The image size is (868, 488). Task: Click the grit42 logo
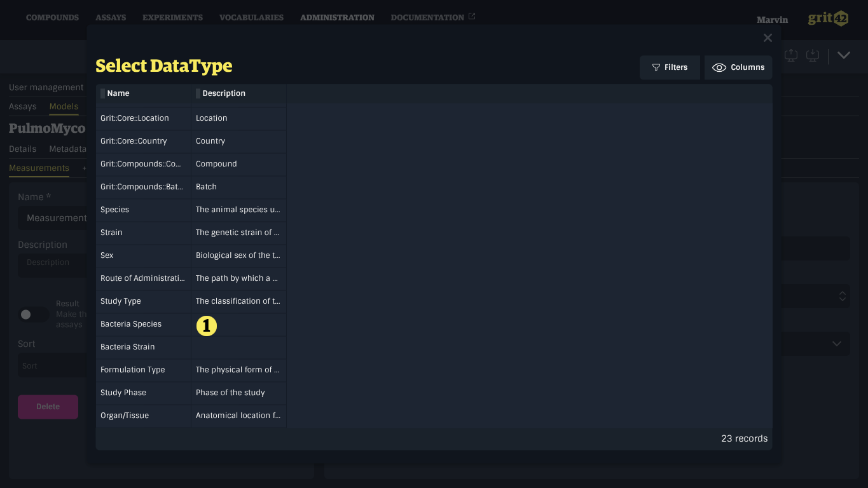[828, 18]
